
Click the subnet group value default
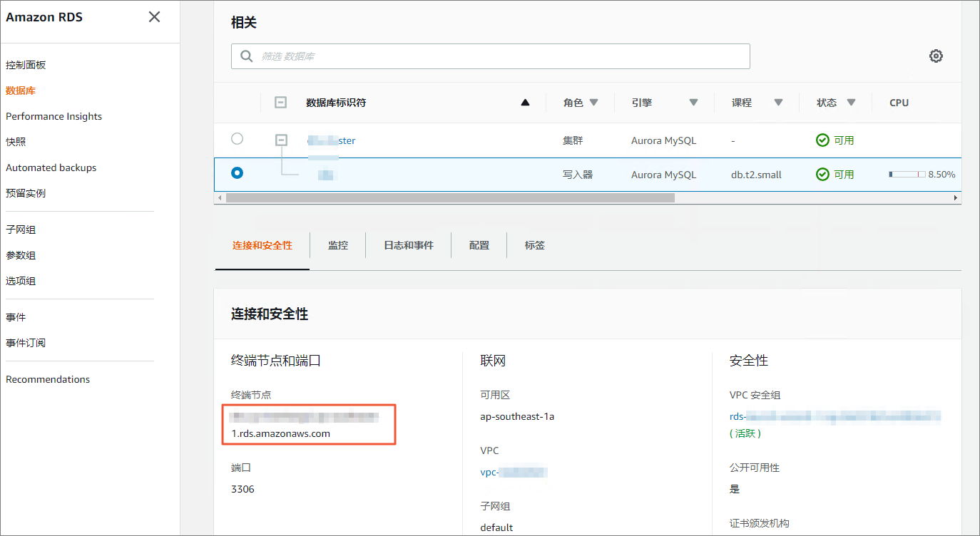(496, 527)
